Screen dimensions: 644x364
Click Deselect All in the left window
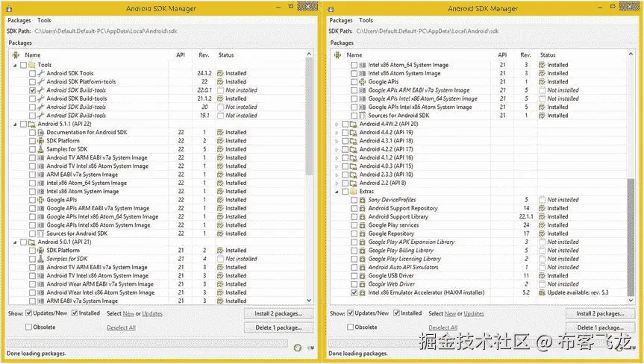click(x=121, y=327)
